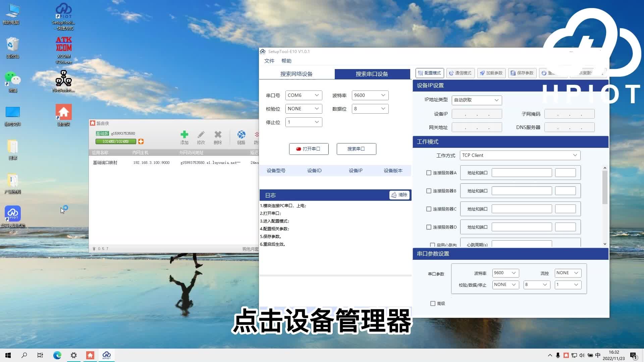Image resolution: width=644 pixels, height=362 pixels.
Task: Select 搜索串口设备 tab in SetupTool
Action: 372,74
